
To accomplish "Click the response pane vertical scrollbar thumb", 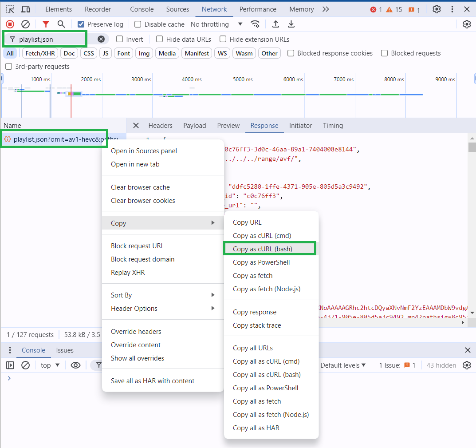I will [472, 147].
